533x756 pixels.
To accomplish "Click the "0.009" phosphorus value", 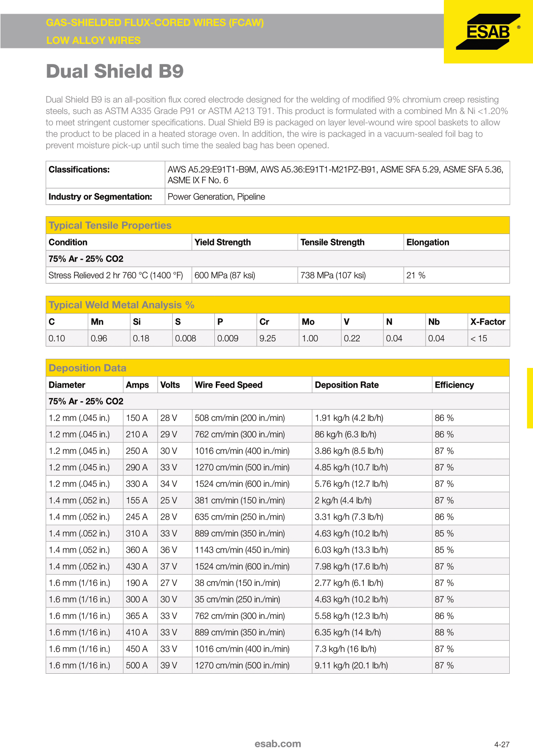I will 228,338.
